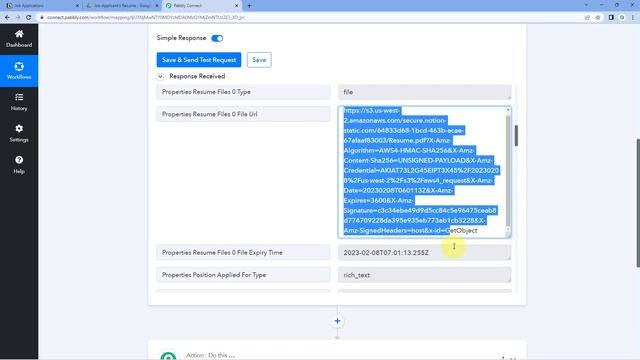Click the Save button
This screenshot has width=640, height=360.
pos(259,60)
